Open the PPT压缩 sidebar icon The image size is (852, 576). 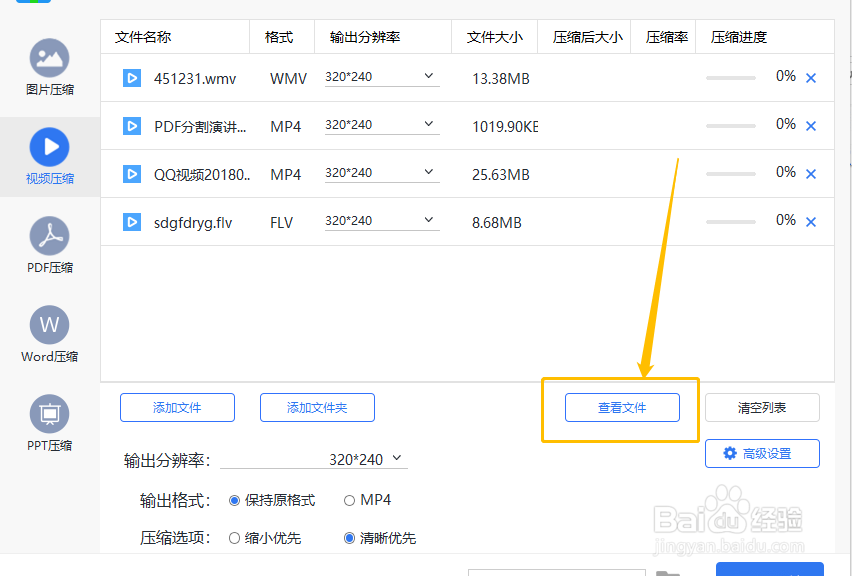coord(49,414)
